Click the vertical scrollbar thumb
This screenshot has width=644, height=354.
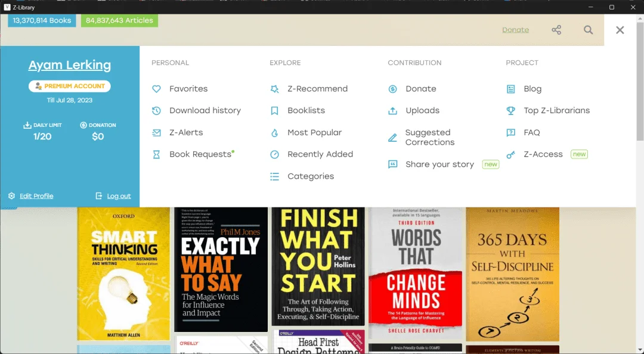pyautogui.click(x=640, y=80)
